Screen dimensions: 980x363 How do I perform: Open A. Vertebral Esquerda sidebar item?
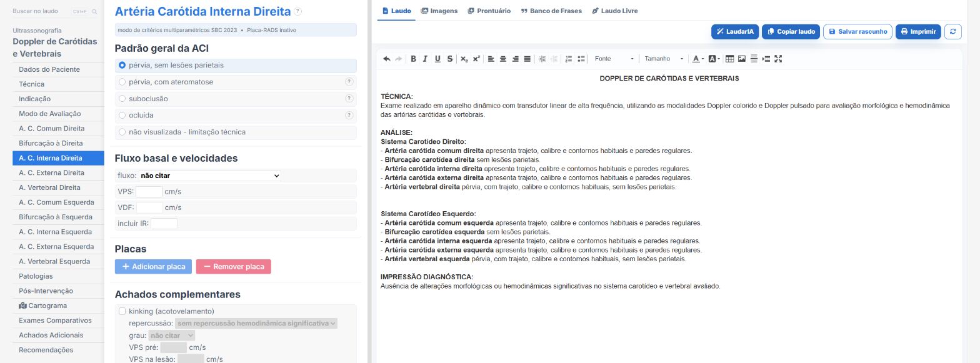(x=58, y=261)
